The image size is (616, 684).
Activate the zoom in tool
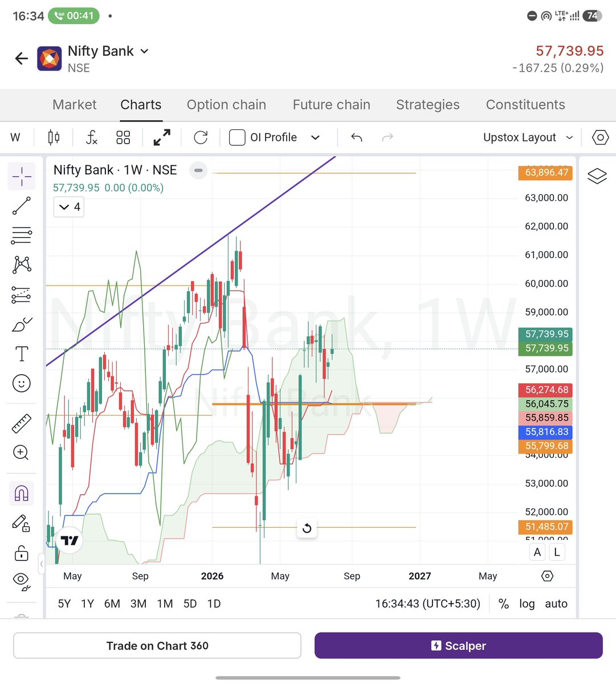pos(22,453)
